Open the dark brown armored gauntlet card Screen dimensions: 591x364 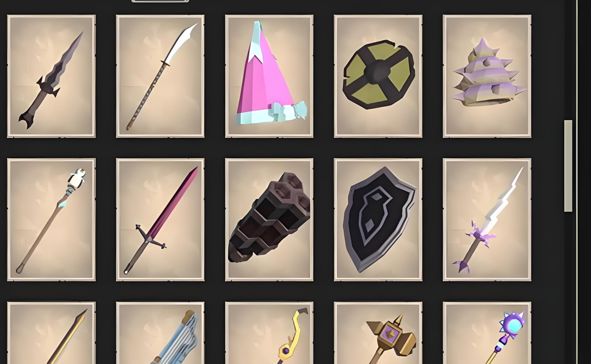[269, 219]
